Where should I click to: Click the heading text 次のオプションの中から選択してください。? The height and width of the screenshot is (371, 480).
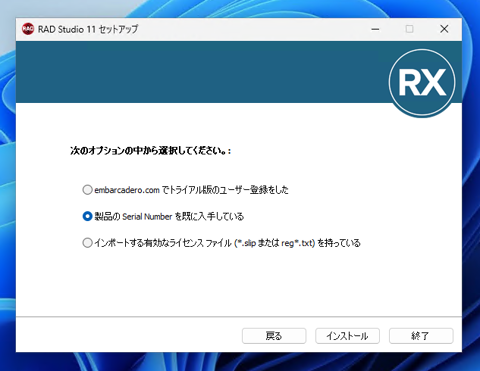pyautogui.click(x=150, y=151)
